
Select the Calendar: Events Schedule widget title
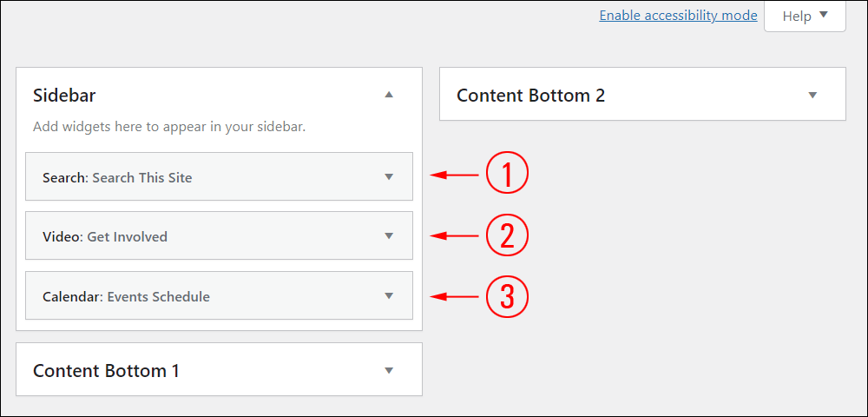point(126,297)
